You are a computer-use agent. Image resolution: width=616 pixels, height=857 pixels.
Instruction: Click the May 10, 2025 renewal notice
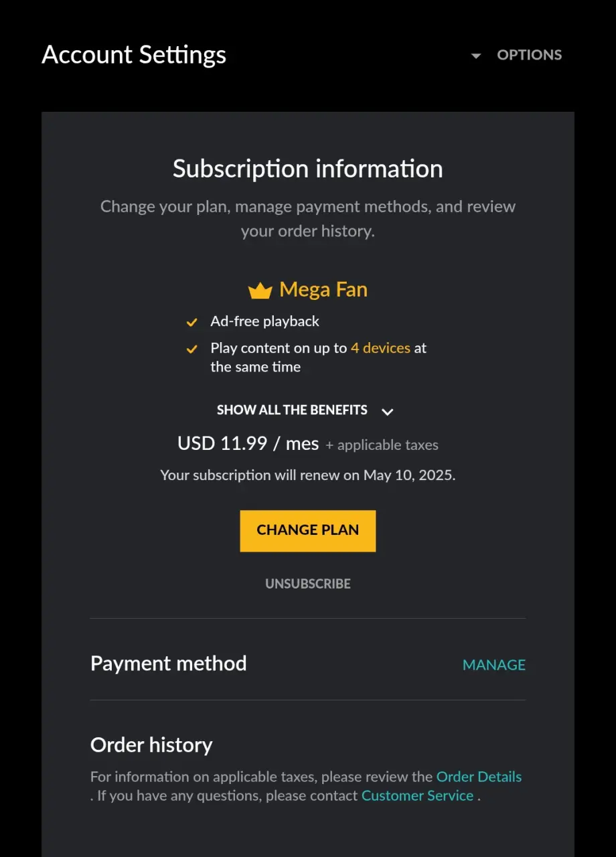point(308,475)
